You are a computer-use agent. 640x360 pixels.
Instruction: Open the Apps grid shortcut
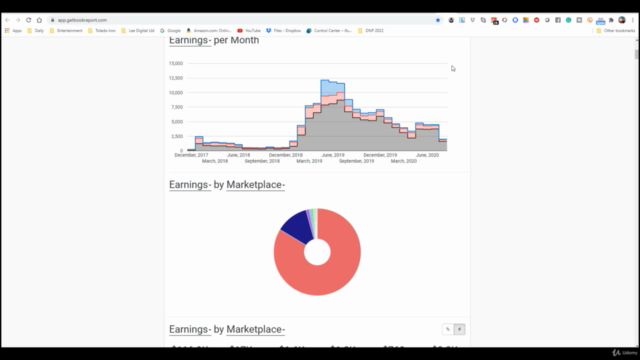pos(13,31)
